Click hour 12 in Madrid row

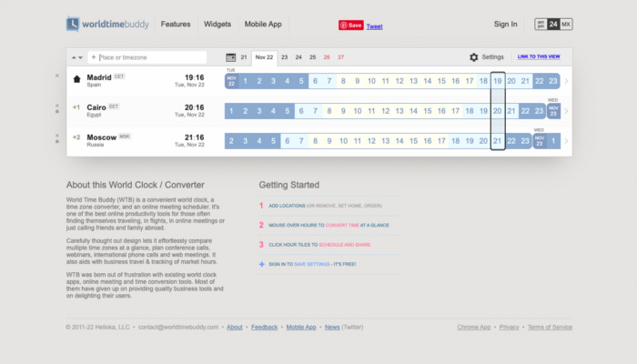[399, 81]
